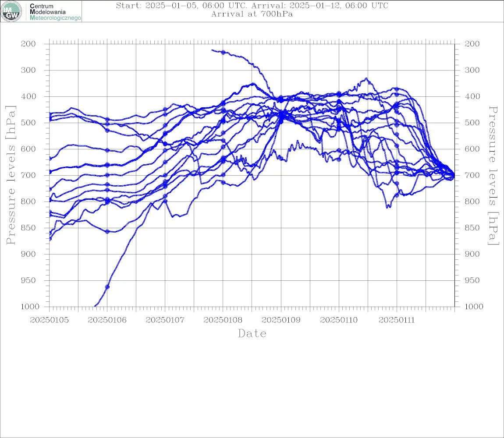Click the left axis label 900
Image resolution: width=504 pixels, height=438 pixels.
28,254
